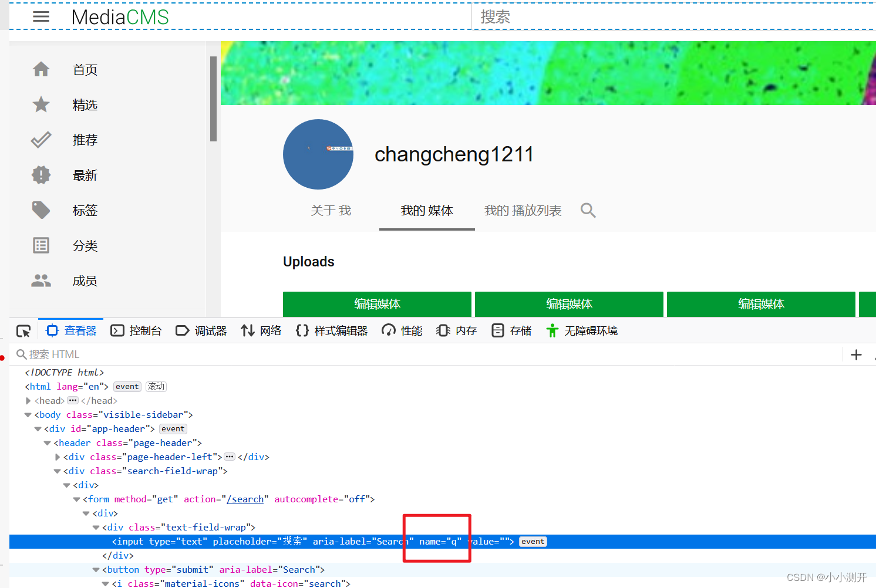Open the /search action link
The image size is (876, 588).
[245, 499]
